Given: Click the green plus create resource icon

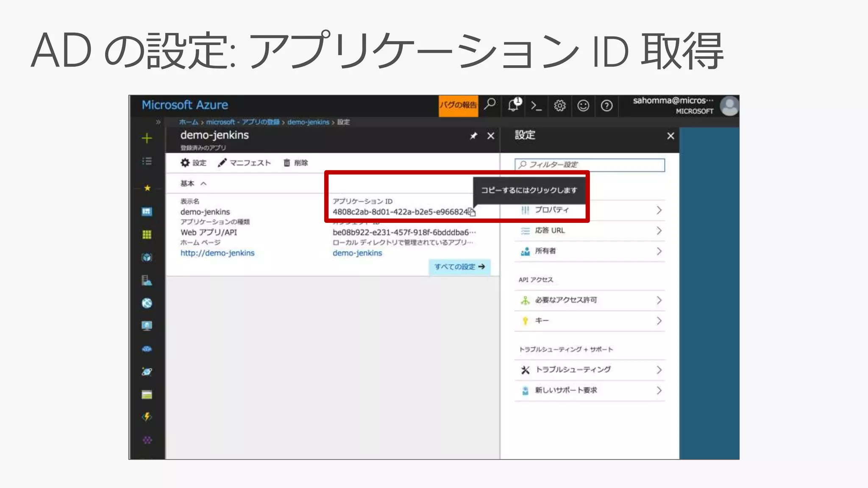Looking at the screenshot, I should (147, 138).
